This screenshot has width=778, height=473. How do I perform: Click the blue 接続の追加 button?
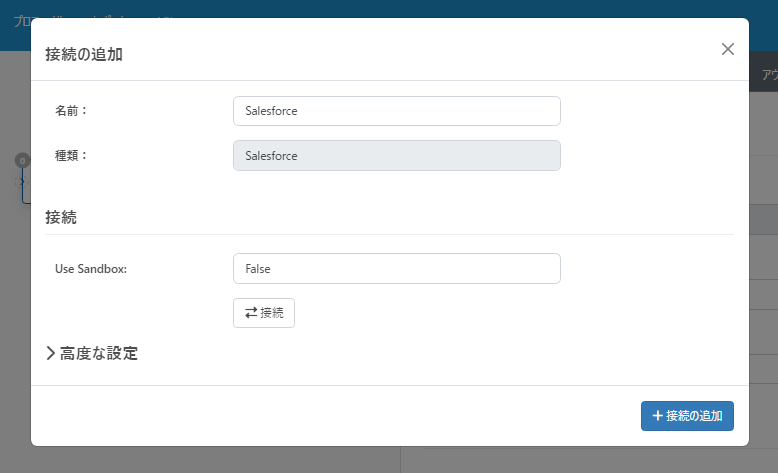687,416
